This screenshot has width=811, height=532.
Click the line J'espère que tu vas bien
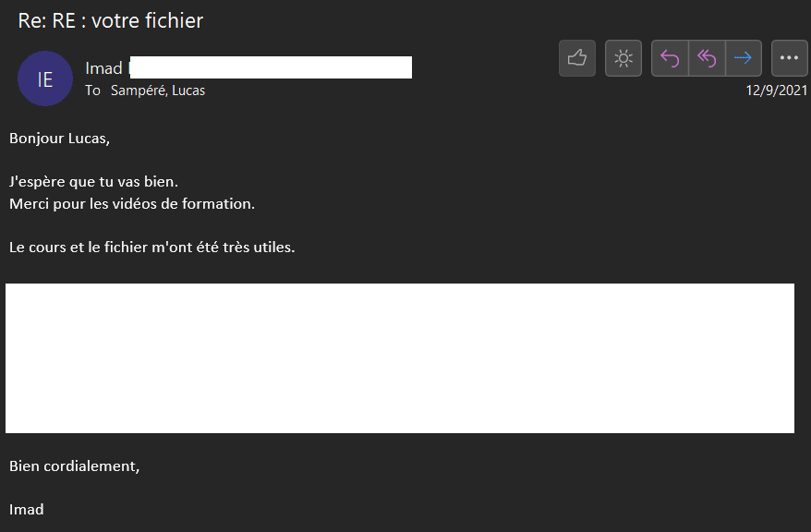click(93, 181)
